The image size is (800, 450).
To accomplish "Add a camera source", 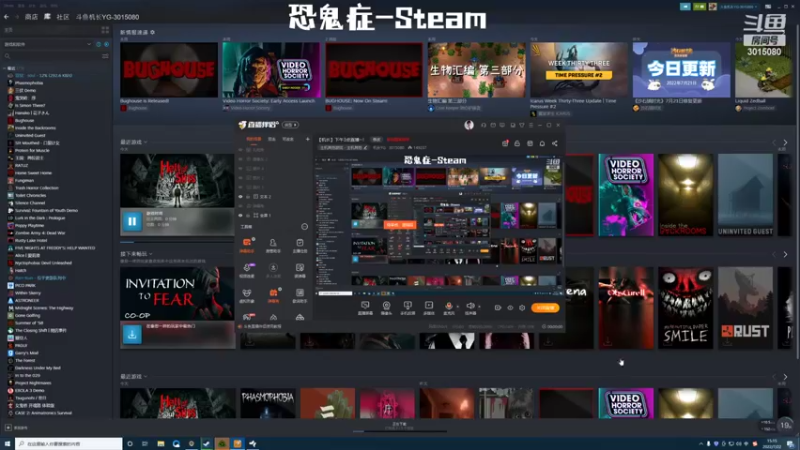I will [386, 308].
